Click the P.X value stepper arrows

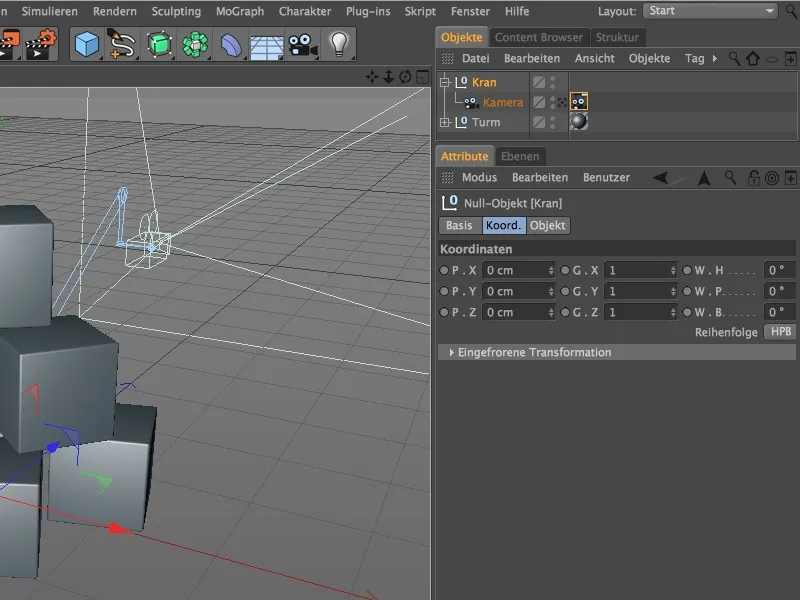pos(551,270)
